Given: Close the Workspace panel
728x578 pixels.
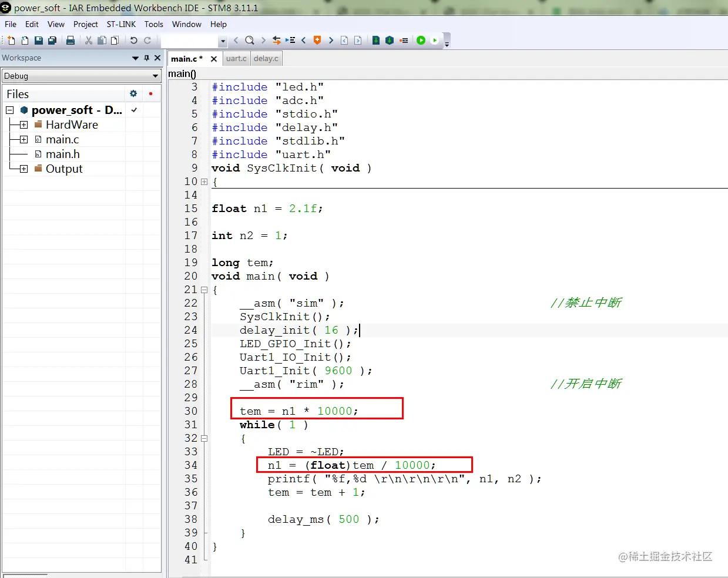Looking at the screenshot, I should (157, 58).
